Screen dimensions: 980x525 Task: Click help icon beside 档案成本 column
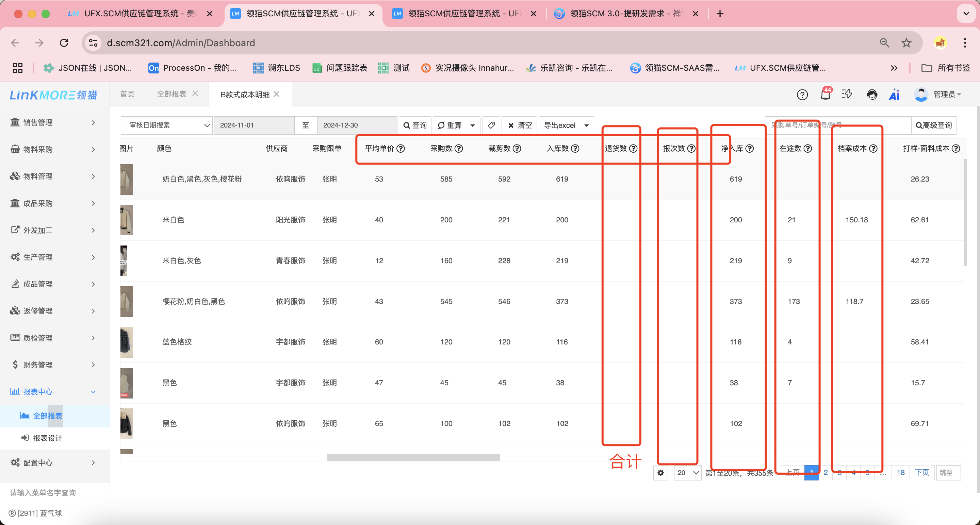(873, 148)
